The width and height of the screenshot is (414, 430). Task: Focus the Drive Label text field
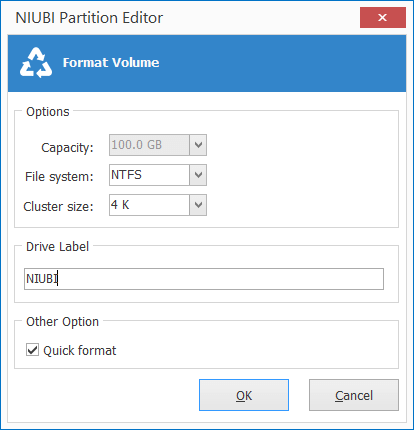pyautogui.click(x=204, y=279)
